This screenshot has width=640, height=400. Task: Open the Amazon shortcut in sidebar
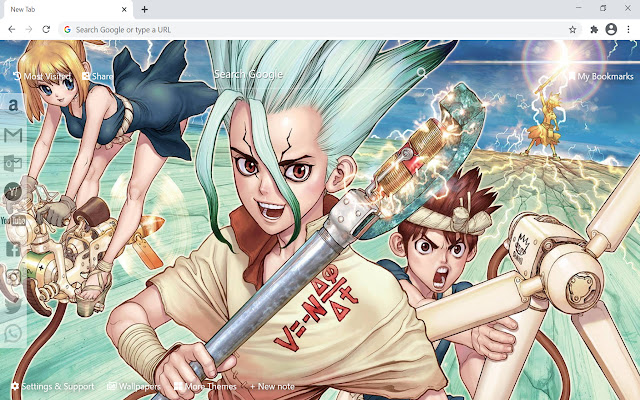click(x=13, y=105)
